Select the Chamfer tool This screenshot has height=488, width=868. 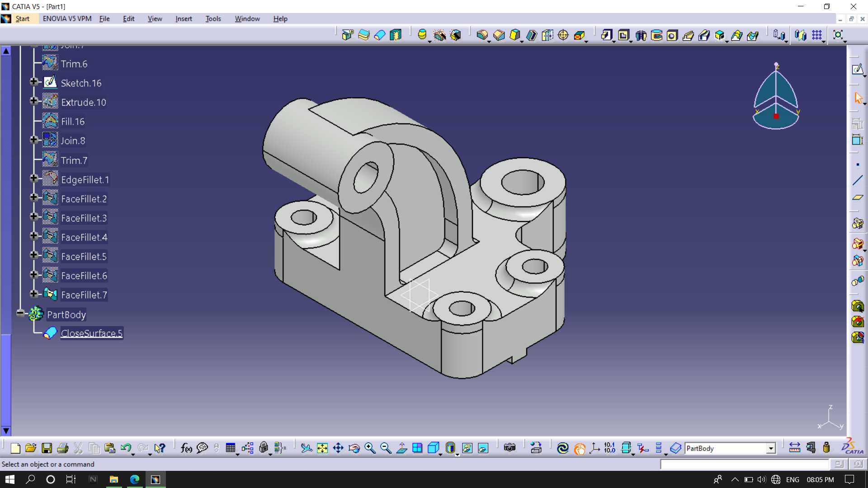(499, 35)
